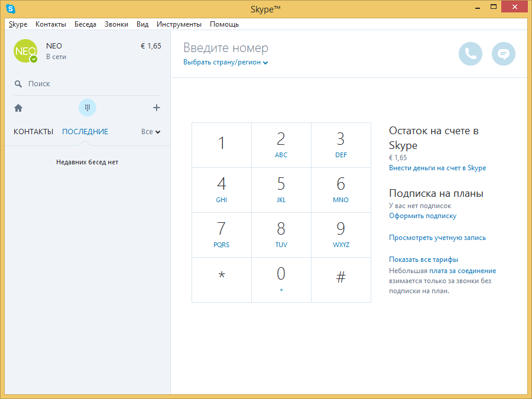Click the € 1,65 balance near the profile
Viewport: 532px width, 399px height.
pyautogui.click(x=151, y=46)
